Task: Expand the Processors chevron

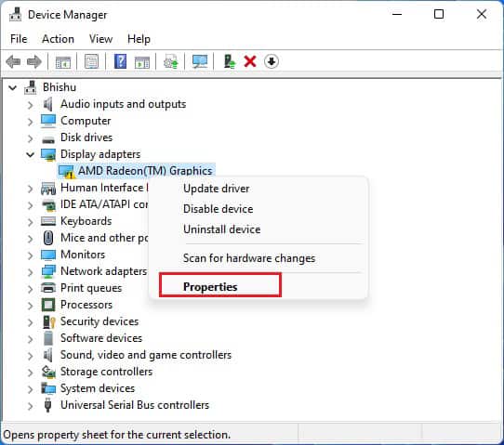Action: pyautogui.click(x=30, y=305)
